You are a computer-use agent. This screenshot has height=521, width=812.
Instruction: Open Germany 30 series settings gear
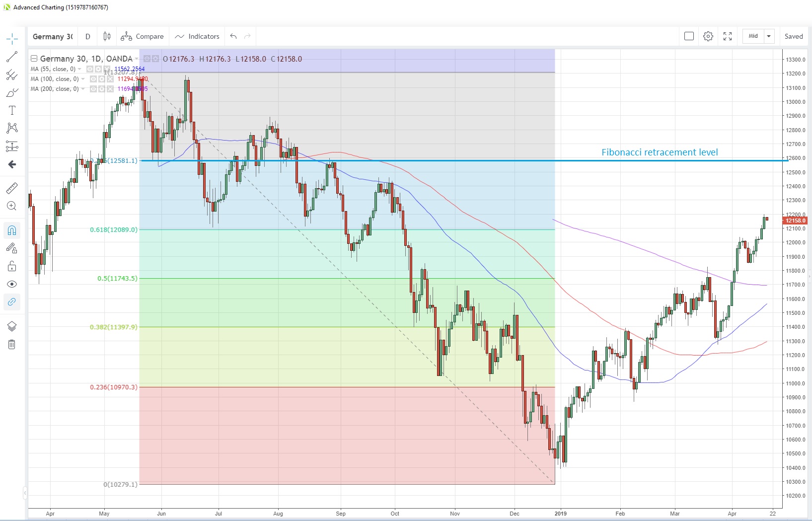tap(155, 59)
